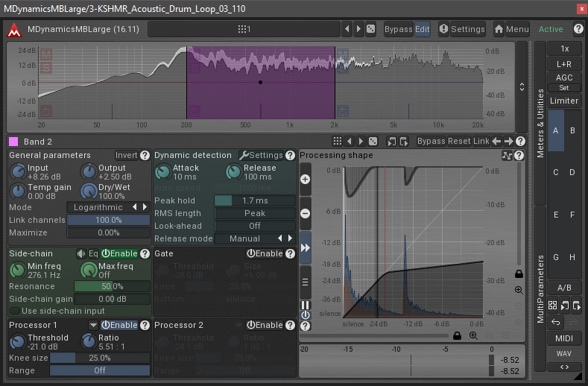The width and height of the screenshot is (588, 386).
Task: Toggle the Processing shape power button
Action: [x=306, y=315]
